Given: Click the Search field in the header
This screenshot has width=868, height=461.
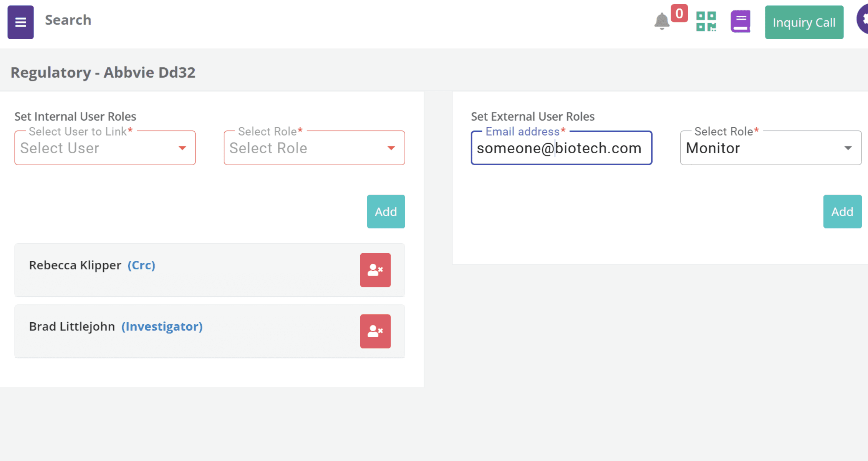Looking at the screenshot, I should point(68,20).
